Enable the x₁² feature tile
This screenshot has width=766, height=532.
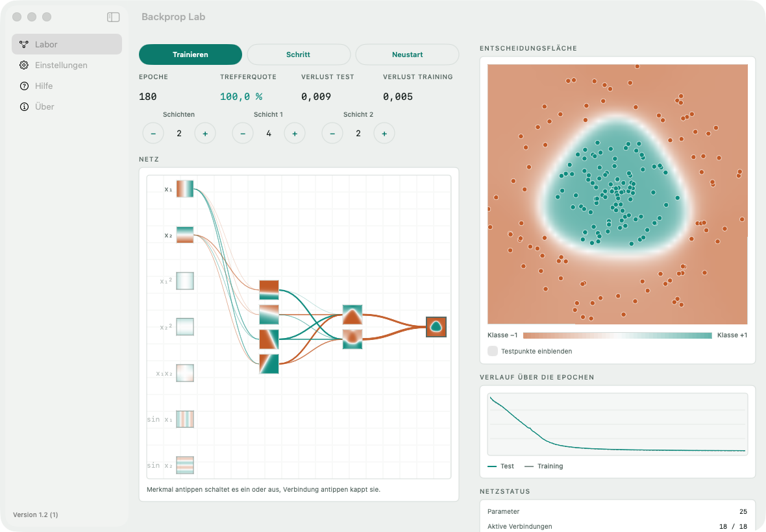click(184, 281)
